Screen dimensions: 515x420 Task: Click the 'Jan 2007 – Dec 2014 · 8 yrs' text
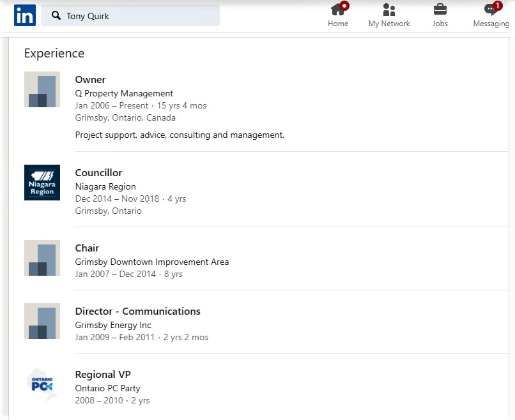[x=129, y=274]
